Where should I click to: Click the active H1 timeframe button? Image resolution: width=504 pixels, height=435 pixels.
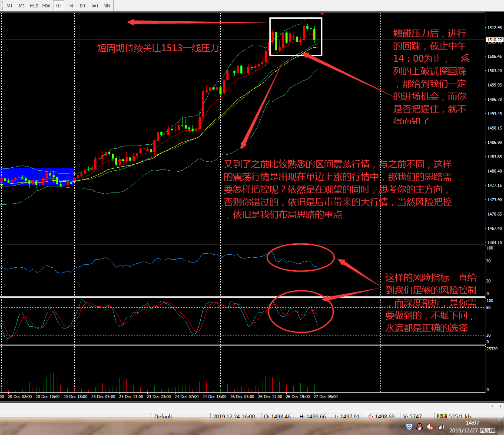[x=58, y=6]
